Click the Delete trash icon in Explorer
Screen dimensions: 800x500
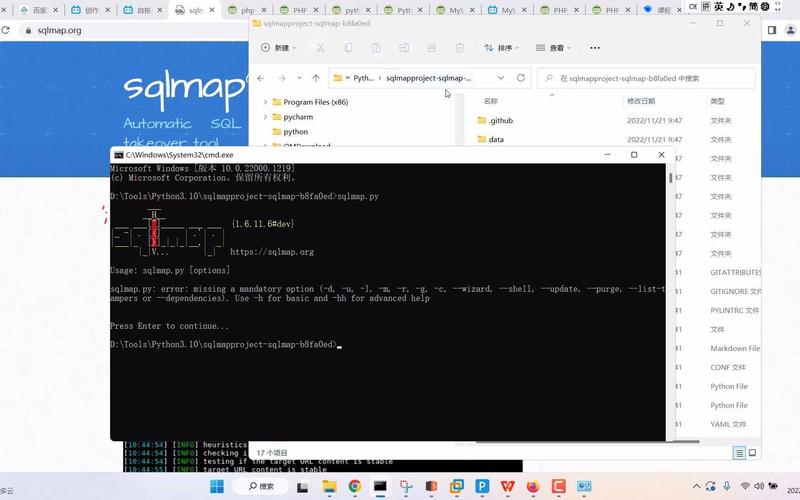[460, 48]
